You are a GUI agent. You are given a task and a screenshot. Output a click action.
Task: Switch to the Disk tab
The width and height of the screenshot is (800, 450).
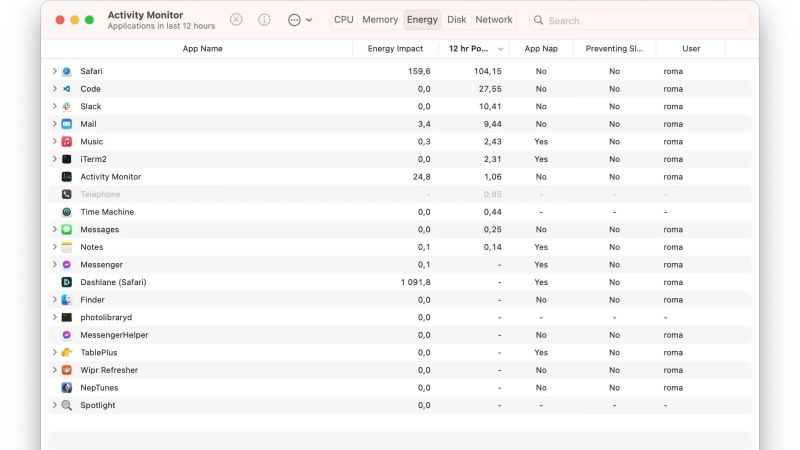tap(457, 20)
